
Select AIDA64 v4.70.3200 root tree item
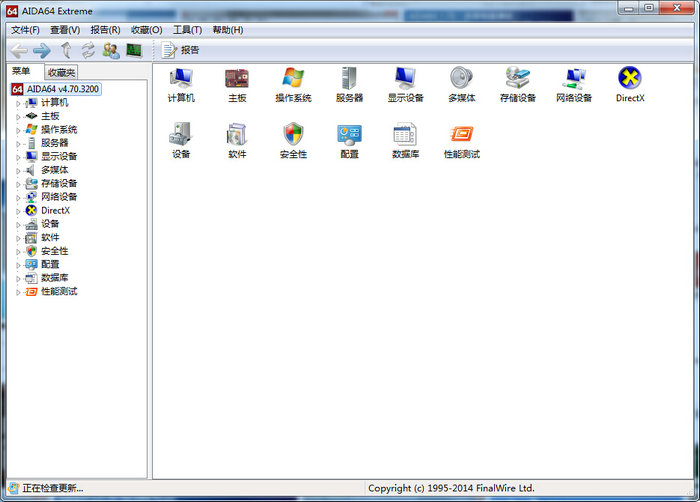pos(63,89)
